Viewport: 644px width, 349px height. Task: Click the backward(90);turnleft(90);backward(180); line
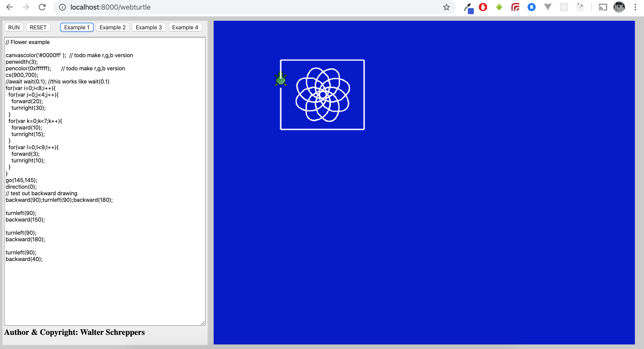[59, 200]
